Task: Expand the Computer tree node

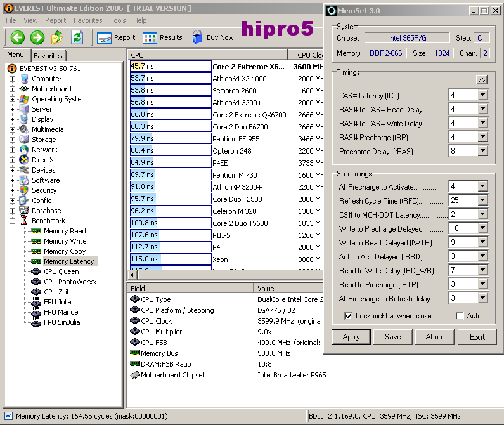Action: coord(12,79)
